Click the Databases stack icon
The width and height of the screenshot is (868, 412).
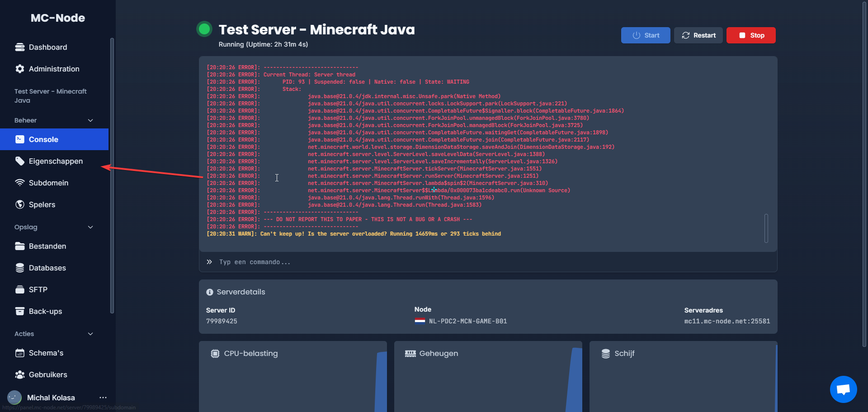pyautogui.click(x=20, y=268)
